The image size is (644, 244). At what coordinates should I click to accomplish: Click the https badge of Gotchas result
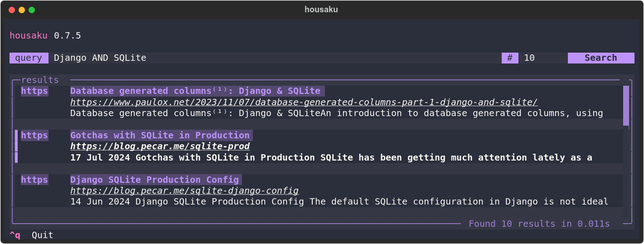tap(34, 135)
